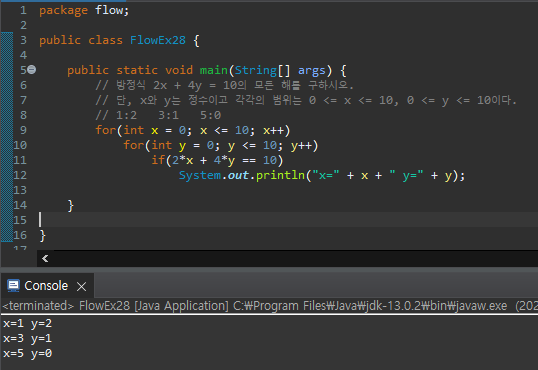Click the 'static' keyword on line 5
Image resolution: width=538 pixels, height=370 pixels.
pyautogui.click(x=137, y=70)
